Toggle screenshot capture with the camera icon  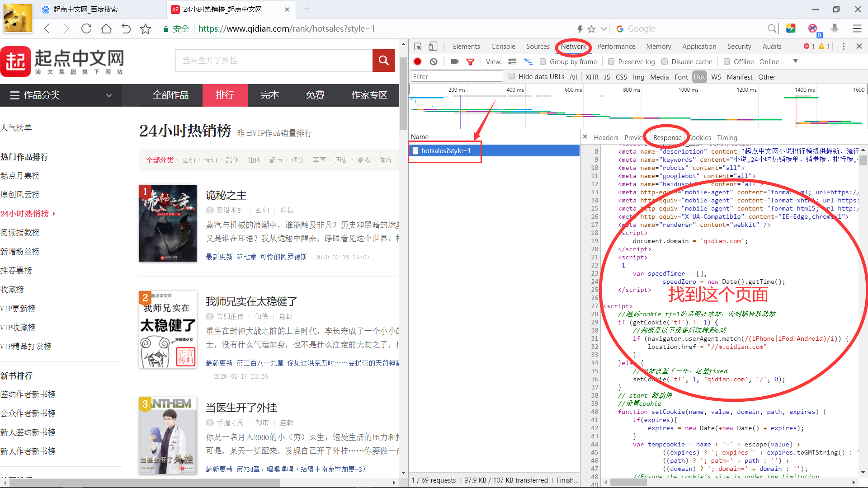pos(455,61)
